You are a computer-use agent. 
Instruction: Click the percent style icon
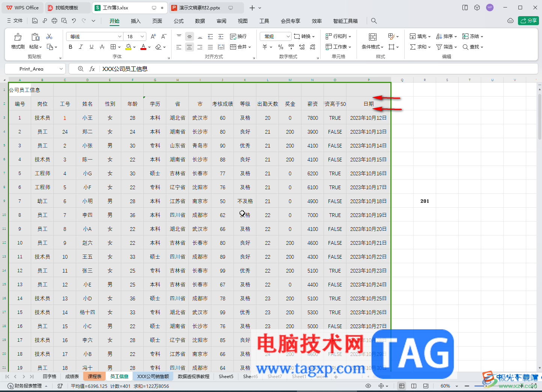point(281,47)
